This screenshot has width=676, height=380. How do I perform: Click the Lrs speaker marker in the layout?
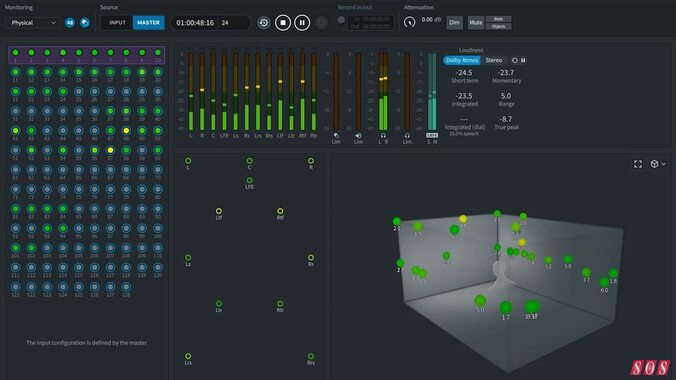[x=188, y=356]
